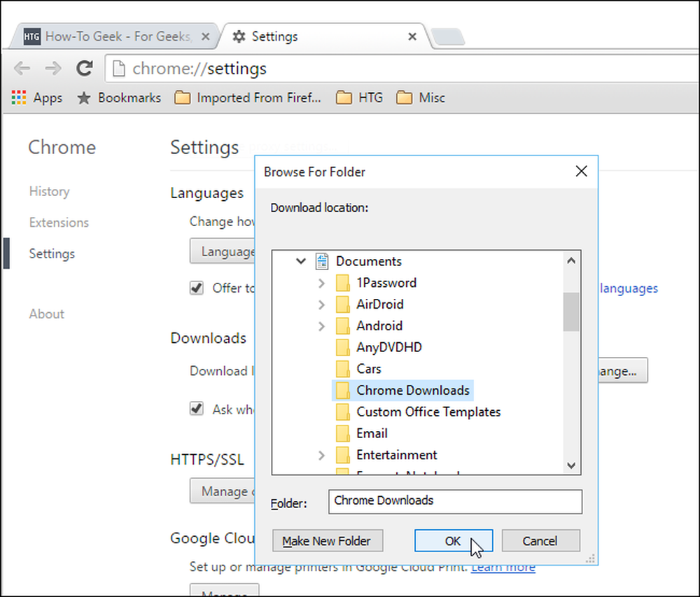Click the AnyDVDHD folder icon

[342, 347]
